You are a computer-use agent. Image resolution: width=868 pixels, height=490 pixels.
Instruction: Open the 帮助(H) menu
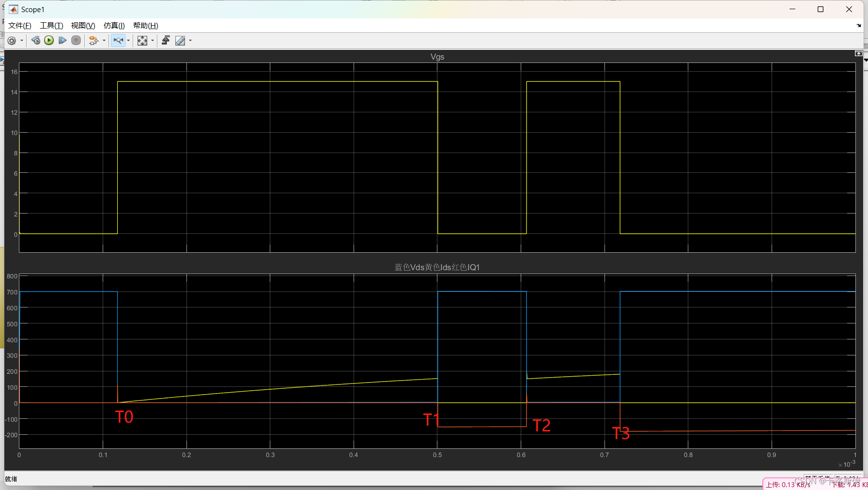click(146, 26)
